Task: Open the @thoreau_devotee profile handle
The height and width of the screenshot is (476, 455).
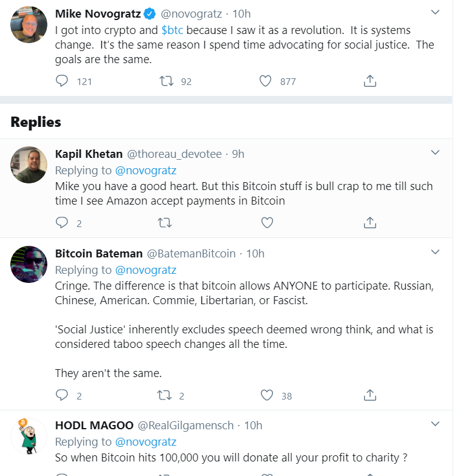Action: click(x=174, y=154)
